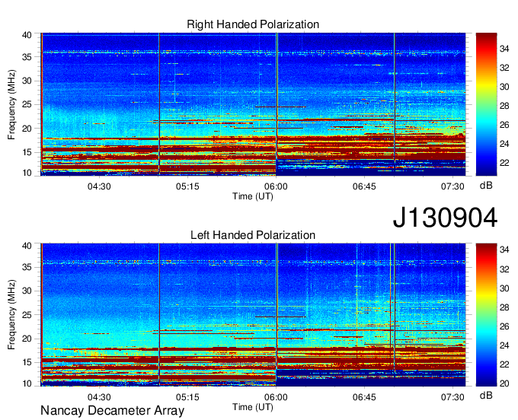Screen dimensions: 518x420
Task: Click the 07:30 tick on lower plot
Action: [x=452, y=397]
